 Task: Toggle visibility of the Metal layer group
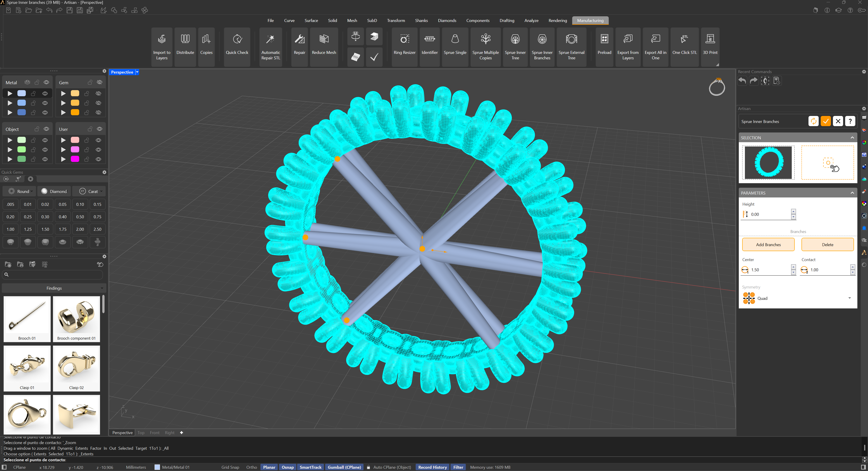(x=47, y=82)
